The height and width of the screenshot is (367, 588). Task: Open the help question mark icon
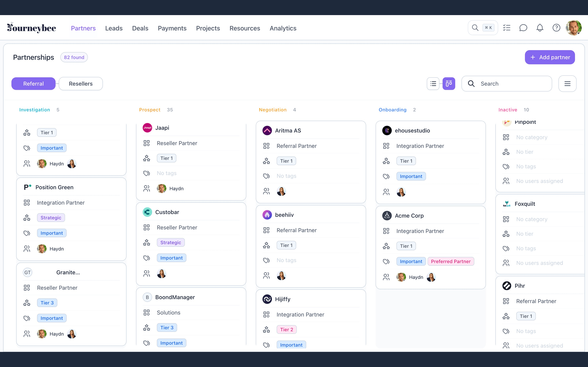point(556,28)
